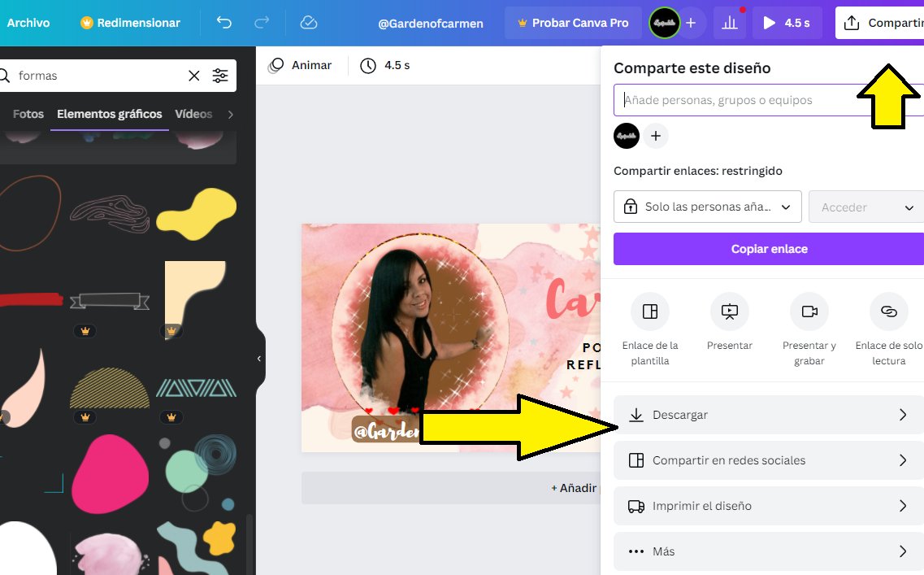Collapse the side panel with arrow handle
Screen dimensions: 924x575
(259, 359)
